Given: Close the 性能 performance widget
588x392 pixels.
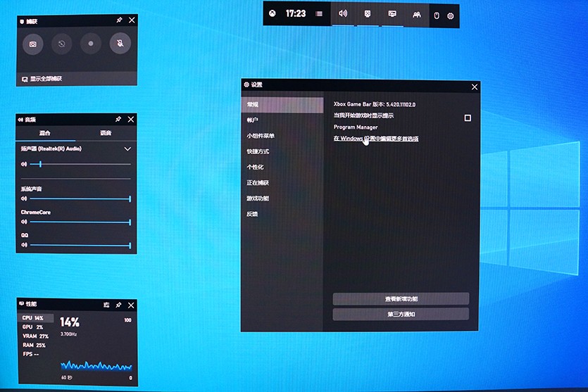Looking at the screenshot, I should pos(131,305).
